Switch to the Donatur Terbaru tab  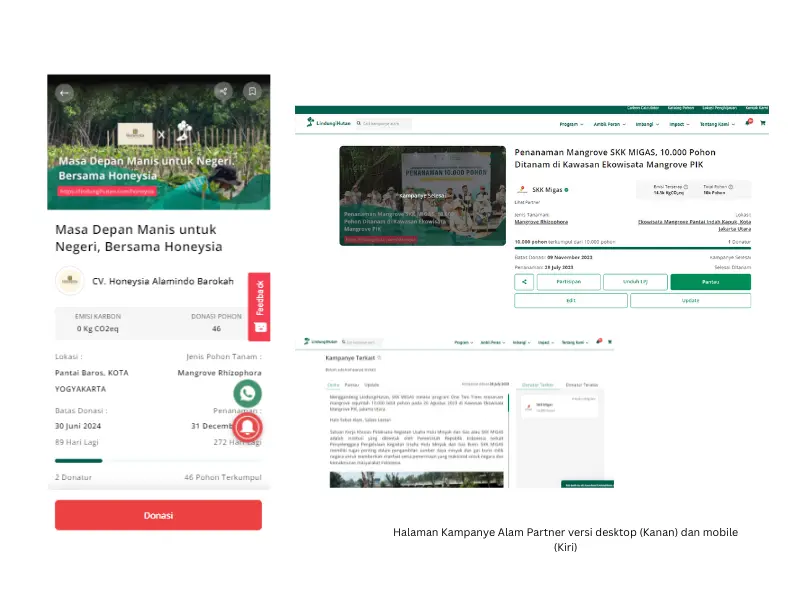(538, 385)
